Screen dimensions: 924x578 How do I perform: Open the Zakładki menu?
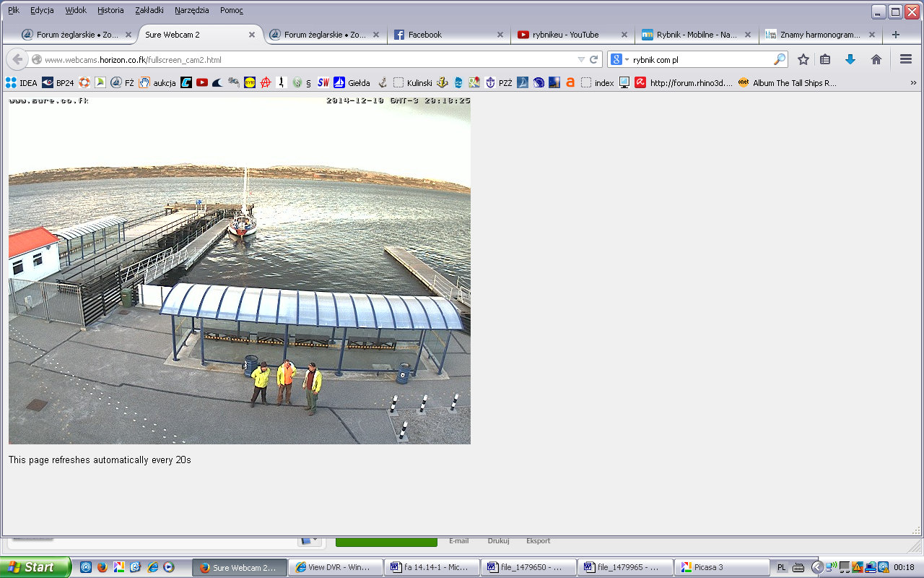click(149, 10)
